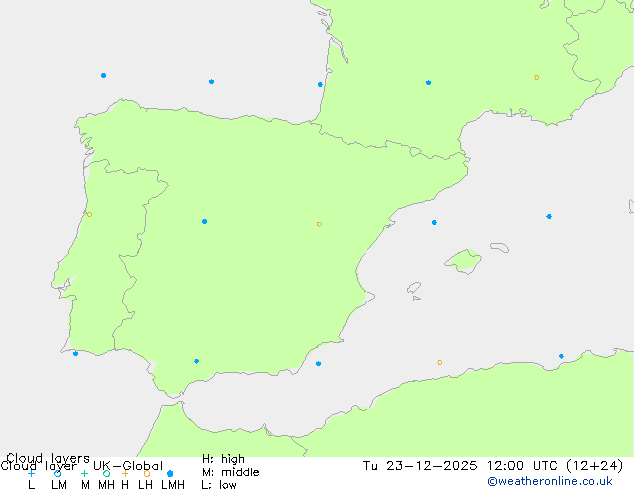This screenshot has height=490, width=634.
Task: Select the LMH marker on the French Atlantic coast
Action: pos(320,84)
